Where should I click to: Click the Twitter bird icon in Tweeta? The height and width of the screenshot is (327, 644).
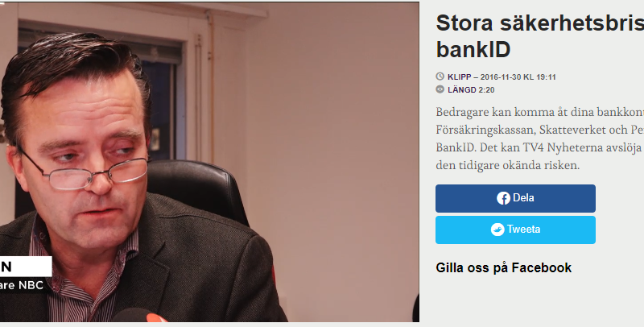(x=497, y=230)
